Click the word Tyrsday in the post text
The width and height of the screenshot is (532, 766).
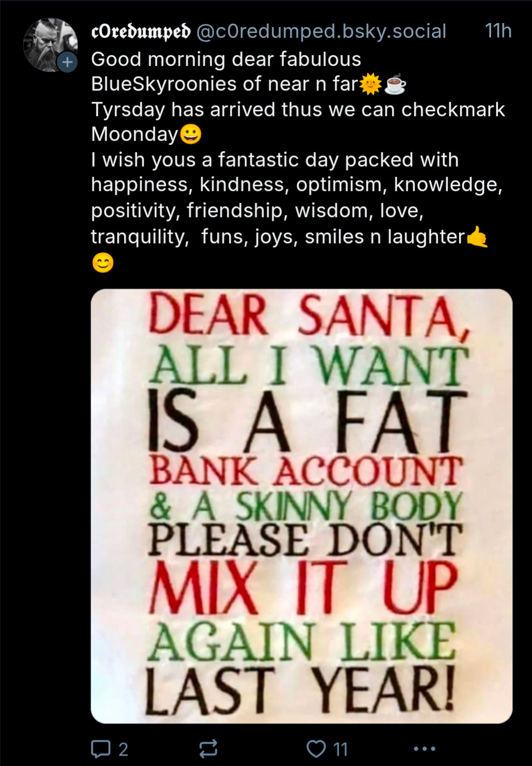pos(128,109)
